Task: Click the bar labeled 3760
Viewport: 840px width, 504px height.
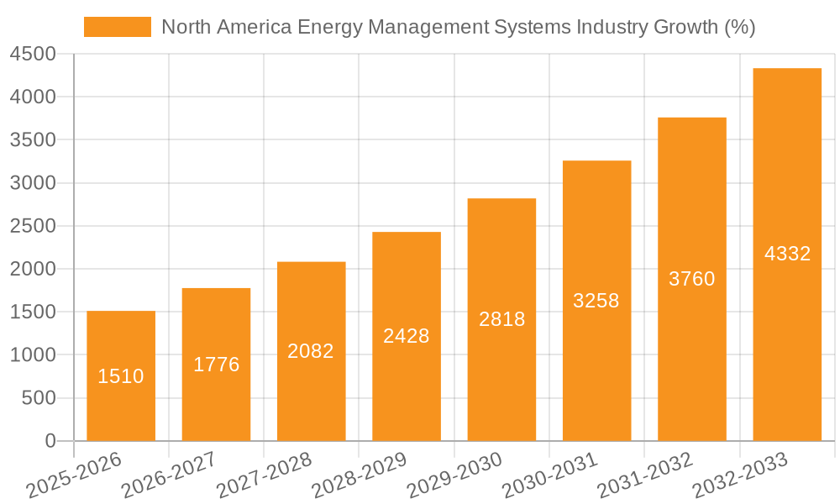Action: (692, 279)
